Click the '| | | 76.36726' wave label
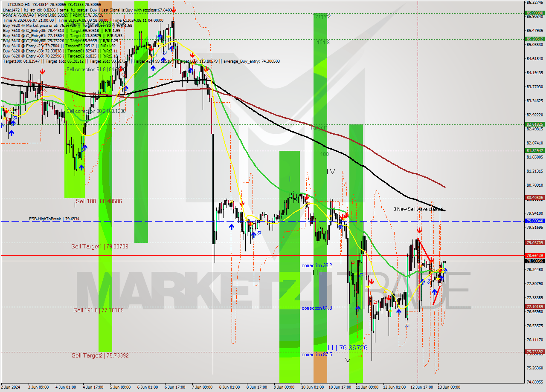Viewport: 546px width, 392px height. (348, 348)
